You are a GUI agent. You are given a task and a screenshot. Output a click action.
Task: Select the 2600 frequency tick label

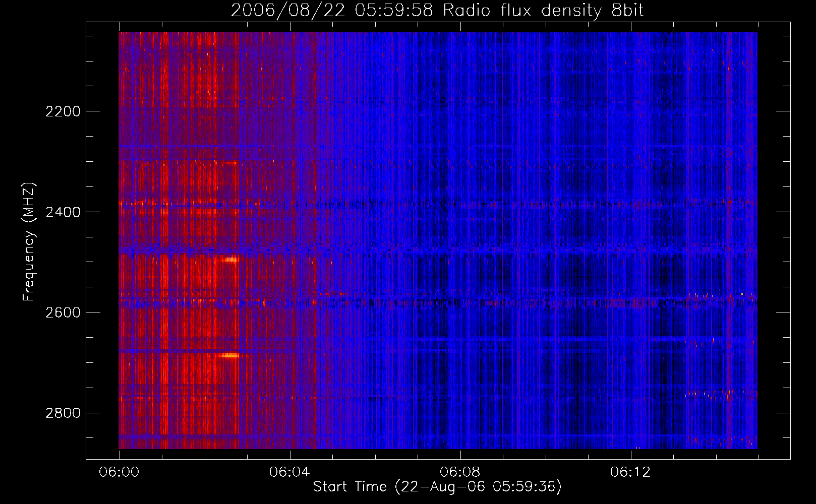coord(63,312)
